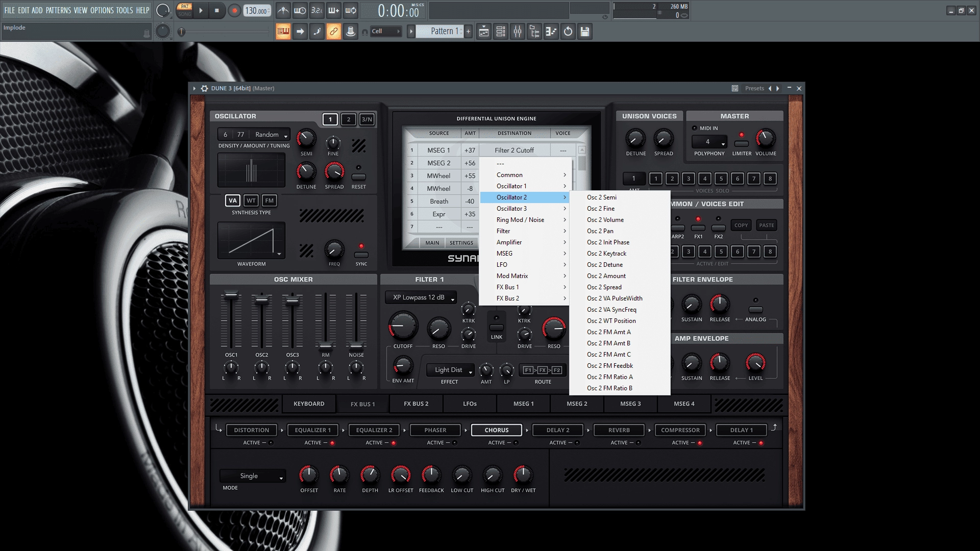Viewport: 980px width, 551px height.
Task: Toggle EQUALIZER 1 ACTIVE LED
Action: tap(332, 443)
